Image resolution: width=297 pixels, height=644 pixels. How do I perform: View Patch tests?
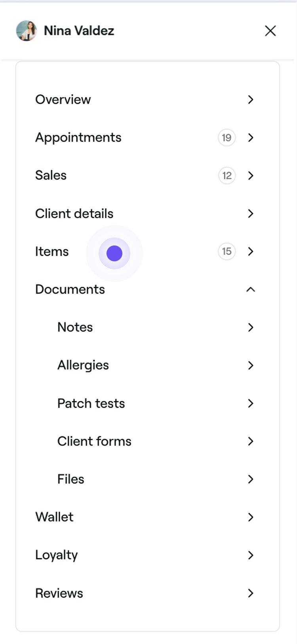91,403
